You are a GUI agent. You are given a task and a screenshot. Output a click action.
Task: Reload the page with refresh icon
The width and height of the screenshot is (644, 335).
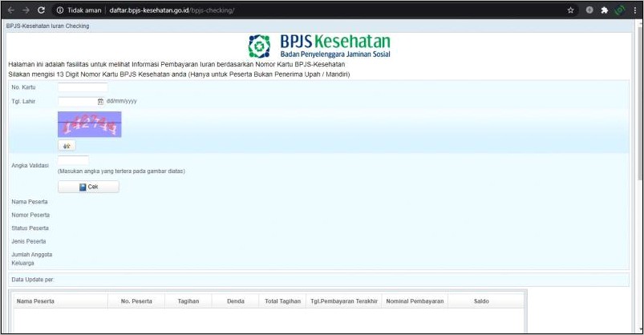pos(41,10)
